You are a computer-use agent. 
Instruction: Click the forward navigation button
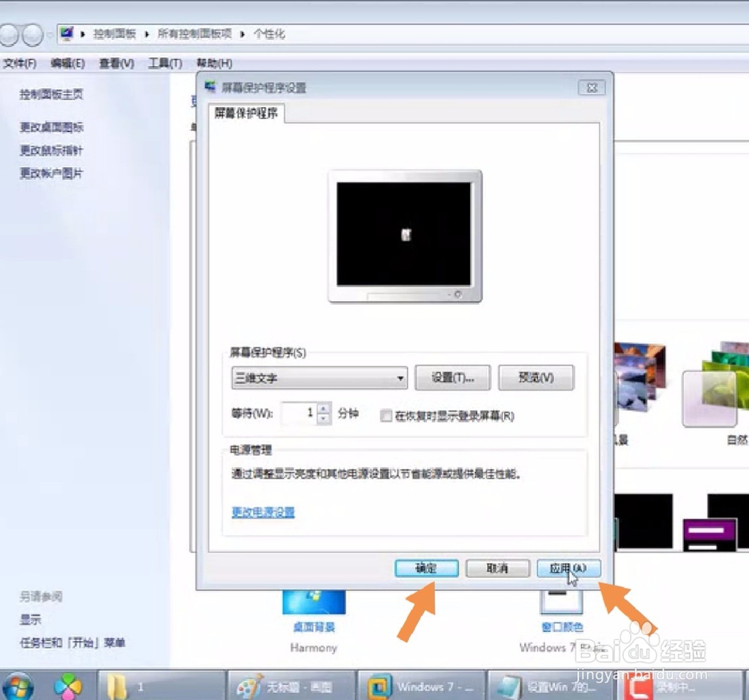33,35
